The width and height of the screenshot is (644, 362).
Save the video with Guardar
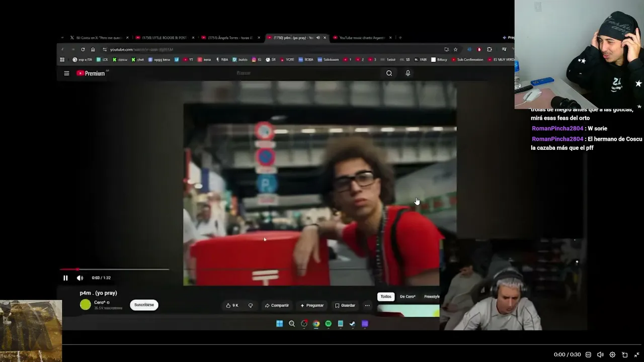pos(345,305)
